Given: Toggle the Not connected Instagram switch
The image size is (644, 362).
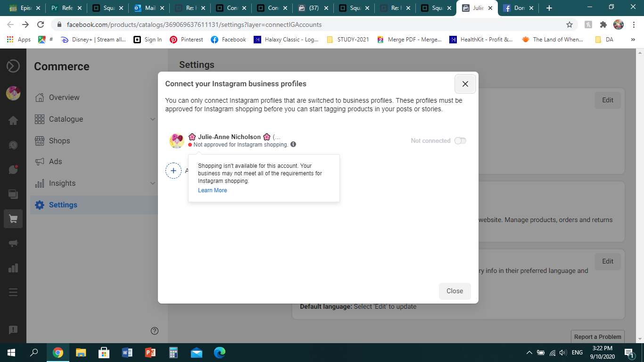Looking at the screenshot, I should [x=460, y=140].
